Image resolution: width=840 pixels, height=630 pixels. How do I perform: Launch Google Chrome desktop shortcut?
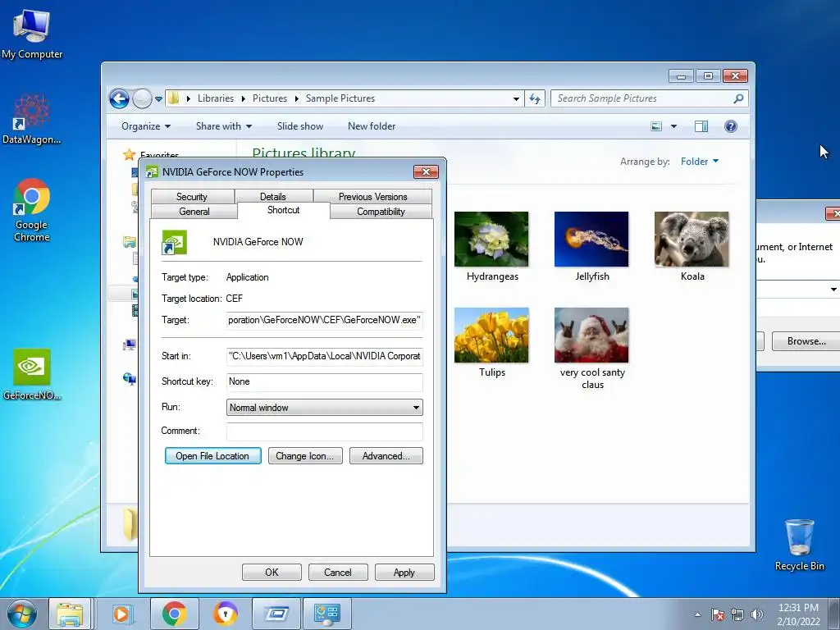(x=32, y=209)
